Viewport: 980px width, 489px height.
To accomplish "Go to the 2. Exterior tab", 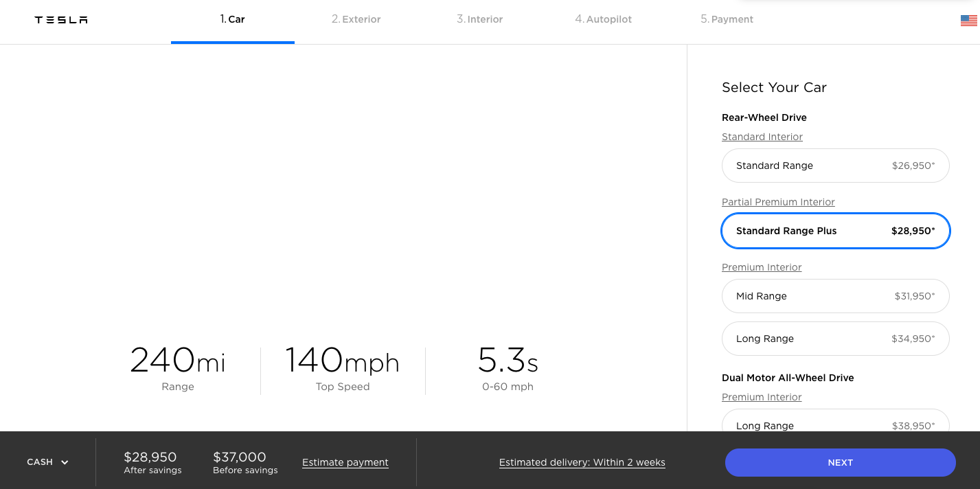I will [x=356, y=19].
